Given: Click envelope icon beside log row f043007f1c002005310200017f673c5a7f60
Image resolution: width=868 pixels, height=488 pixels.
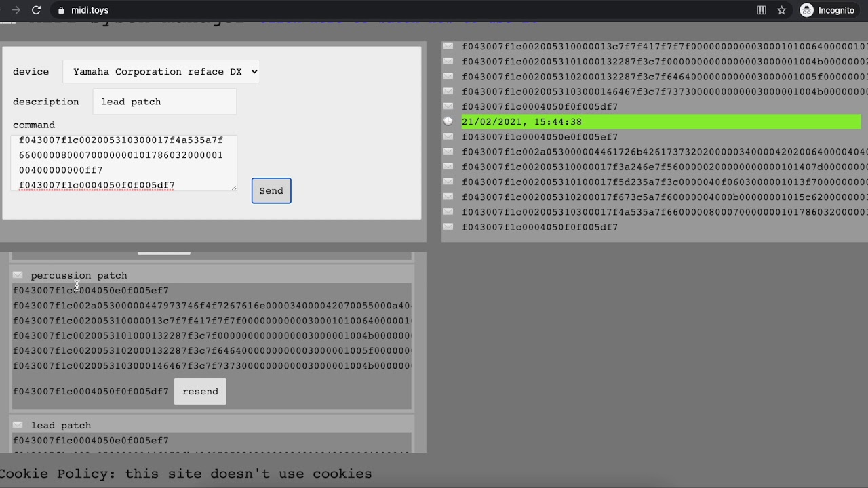Looking at the screenshot, I should [x=448, y=197].
